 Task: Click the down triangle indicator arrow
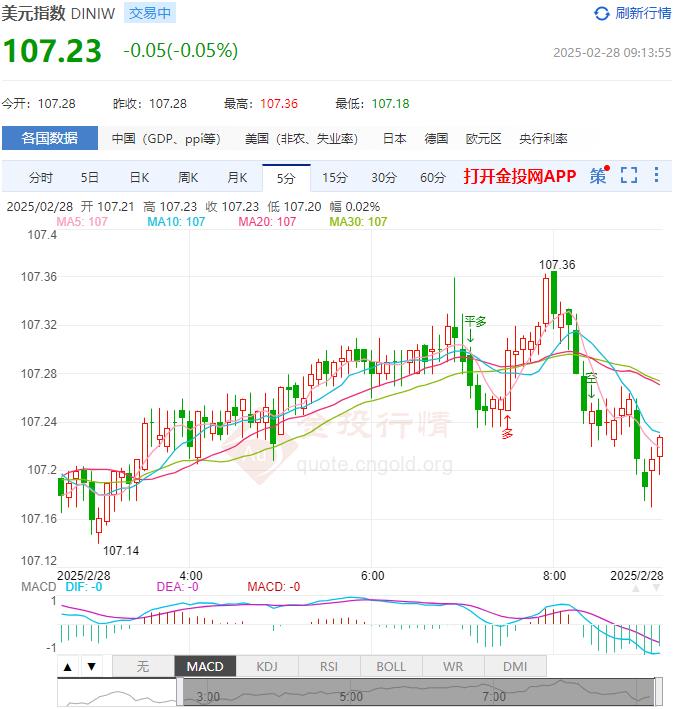coord(91,667)
